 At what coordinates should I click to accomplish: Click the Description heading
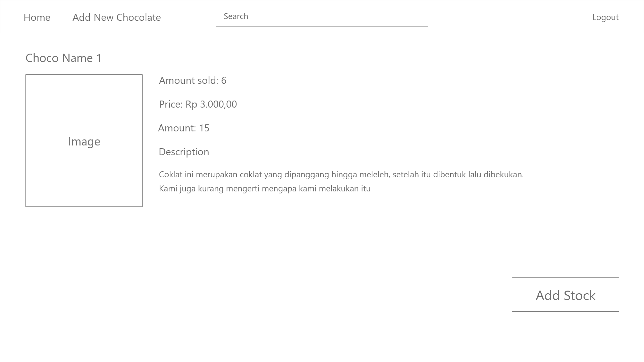[184, 152]
